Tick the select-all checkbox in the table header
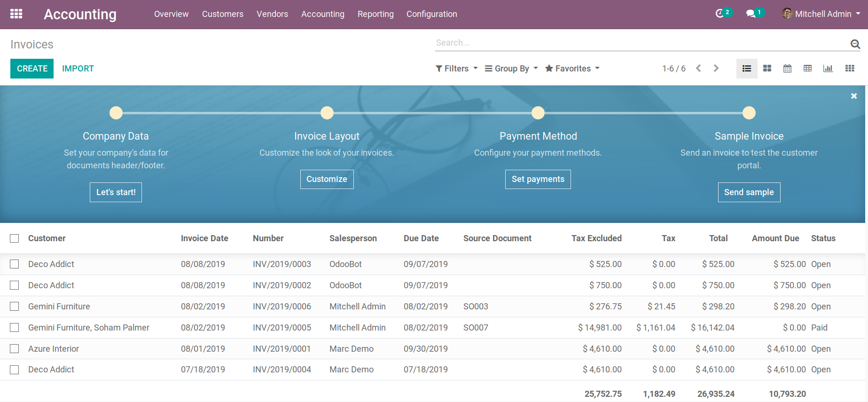868x402 pixels. pyautogui.click(x=15, y=238)
